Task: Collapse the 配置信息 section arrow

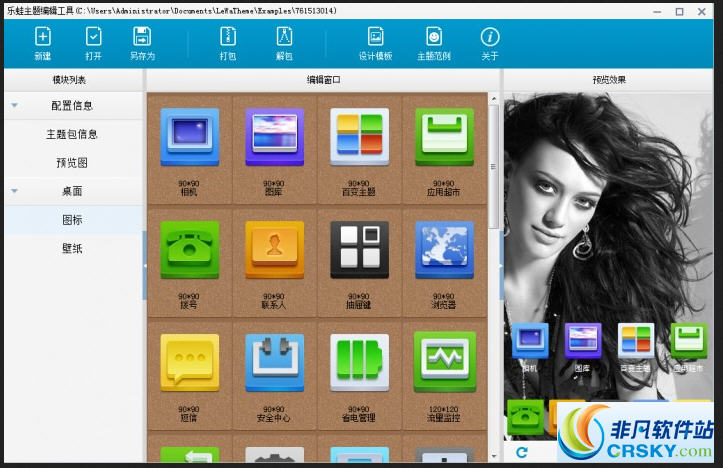Action: point(14,106)
